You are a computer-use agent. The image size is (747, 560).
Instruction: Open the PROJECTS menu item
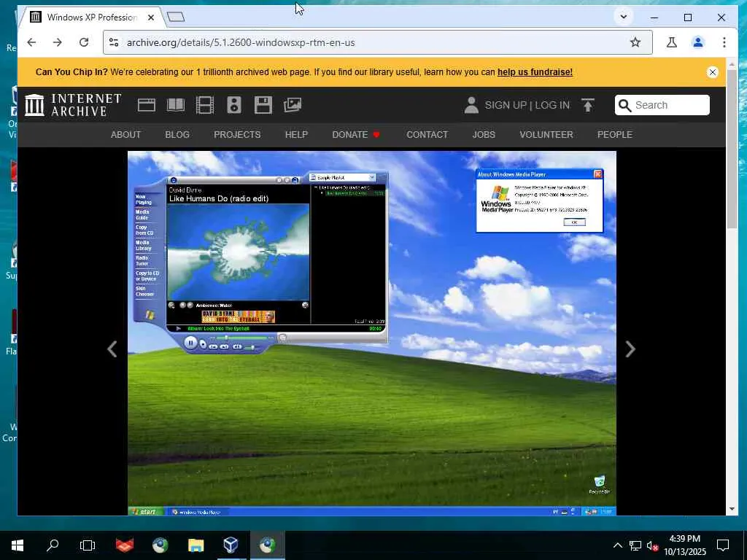[237, 135]
